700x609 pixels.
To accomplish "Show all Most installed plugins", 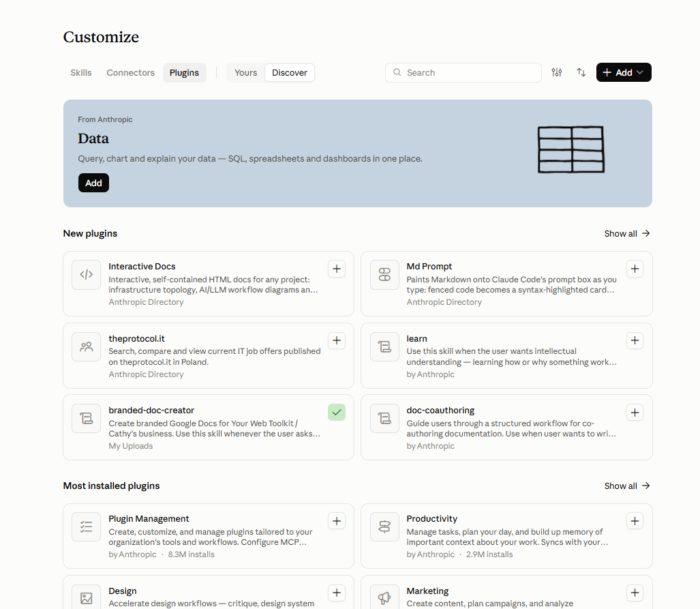I will [627, 486].
